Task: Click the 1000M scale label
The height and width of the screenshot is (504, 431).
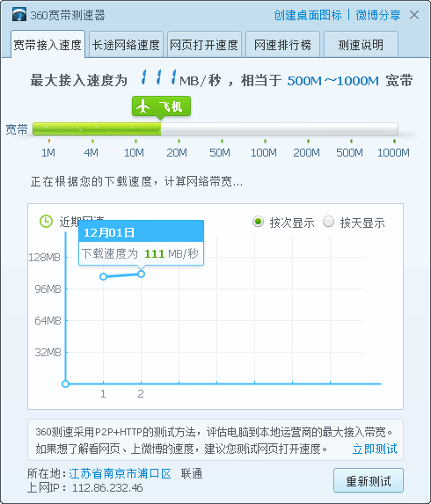Action: [x=393, y=152]
